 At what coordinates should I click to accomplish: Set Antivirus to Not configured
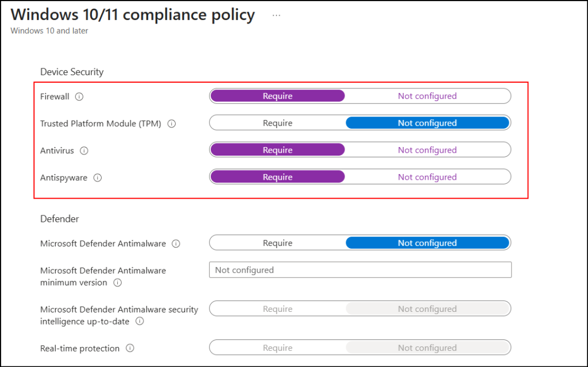point(427,150)
